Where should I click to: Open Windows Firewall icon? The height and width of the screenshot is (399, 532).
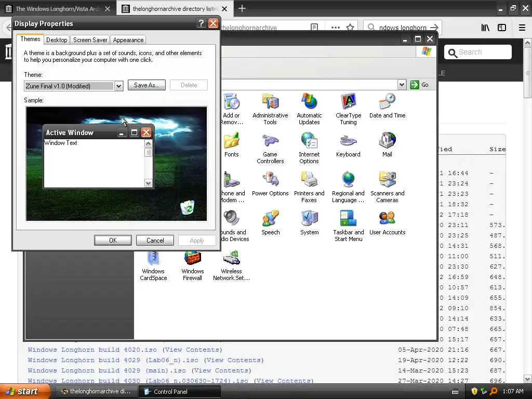coord(192,266)
